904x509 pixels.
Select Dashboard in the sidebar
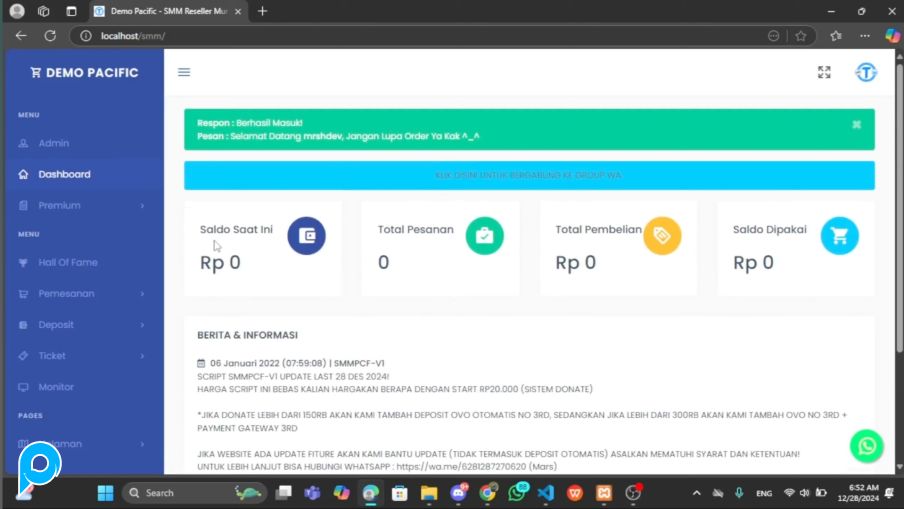pyautogui.click(x=64, y=174)
